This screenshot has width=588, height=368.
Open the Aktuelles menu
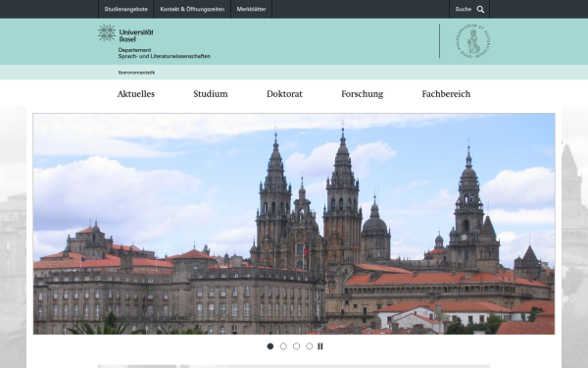click(x=136, y=94)
